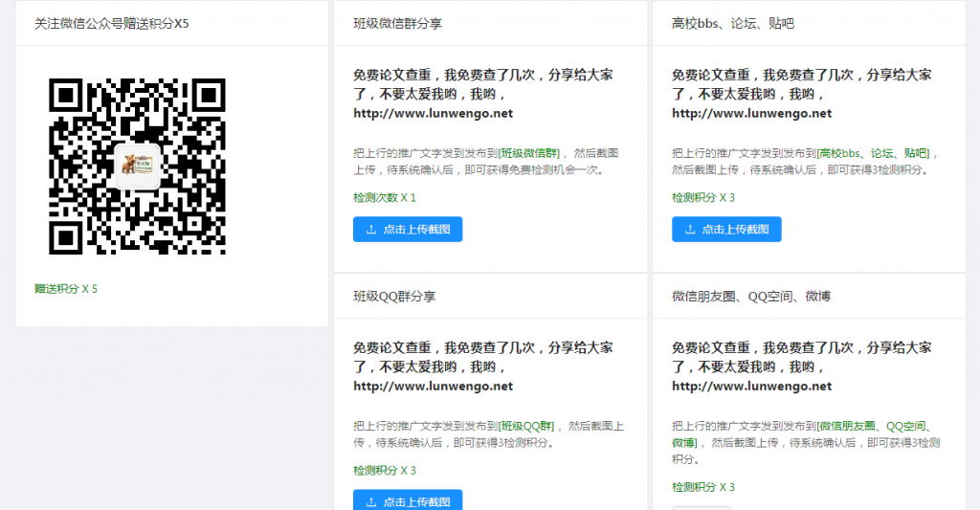Viewport: 980px width, 510px height.
Task: Click the 班级微信群分享 card title
Action: click(397, 24)
